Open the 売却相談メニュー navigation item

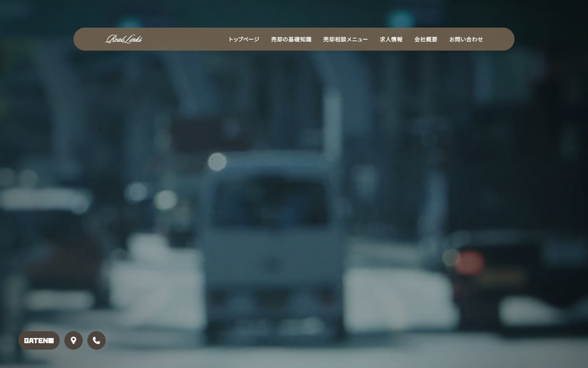[x=345, y=40]
